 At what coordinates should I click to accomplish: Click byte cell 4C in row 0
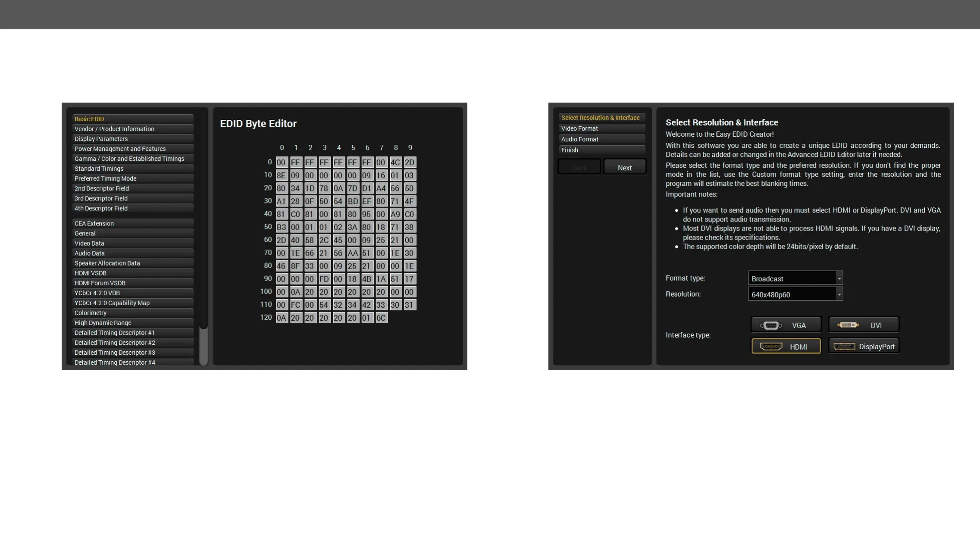click(x=395, y=162)
